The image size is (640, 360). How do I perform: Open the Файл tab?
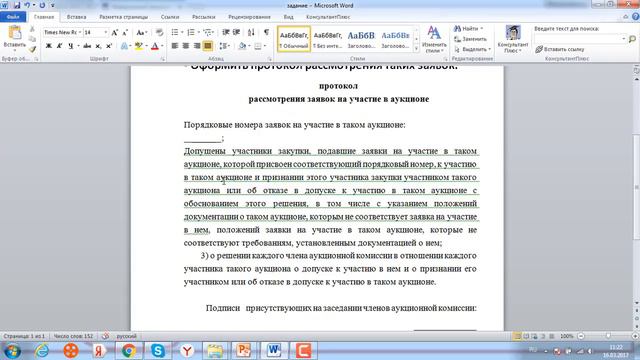coord(13,17)
